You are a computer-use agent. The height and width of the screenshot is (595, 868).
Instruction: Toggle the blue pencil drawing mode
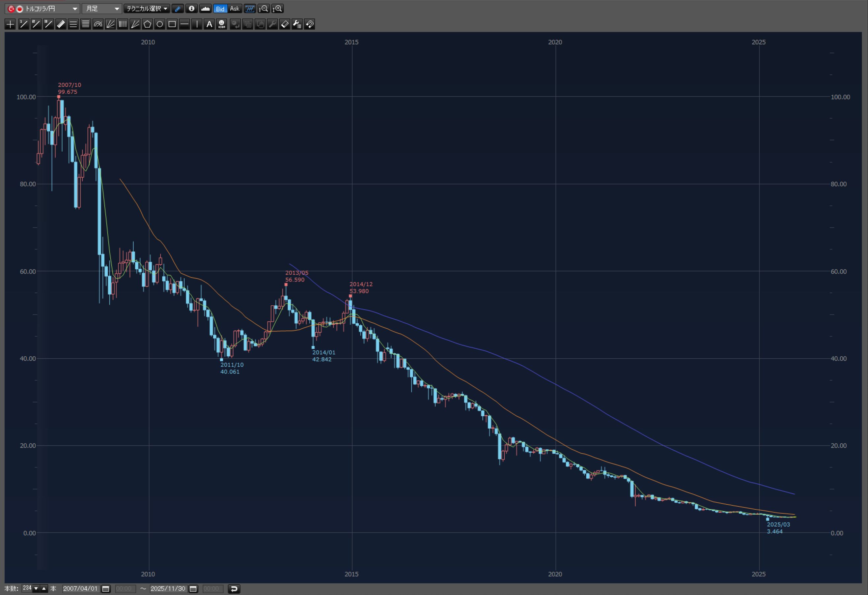pyautogui.click(x=178, y=9)
